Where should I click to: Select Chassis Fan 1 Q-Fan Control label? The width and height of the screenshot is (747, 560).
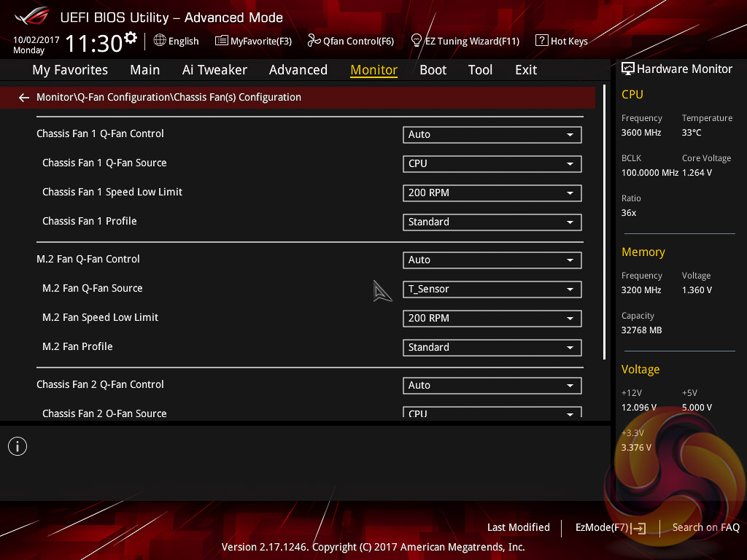[100, 134]
